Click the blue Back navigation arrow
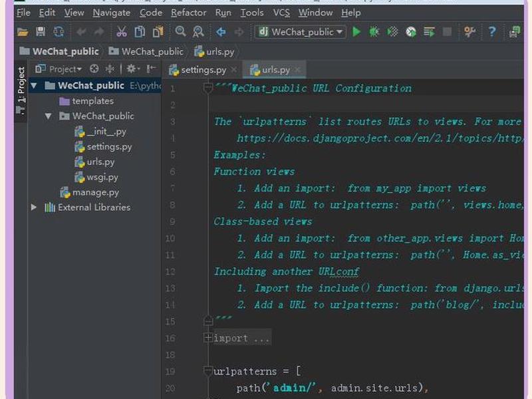The width and height of the screenshot is (532, 399). pyautogui.click(x=221, y=32)
